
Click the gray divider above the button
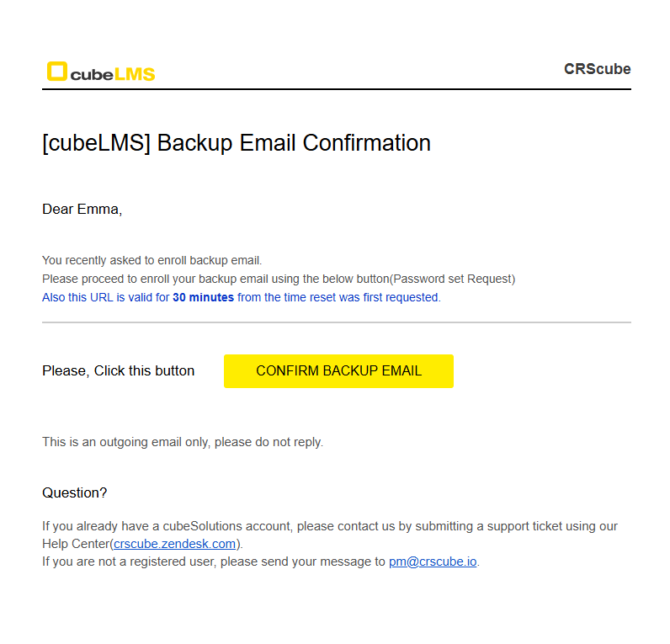click(x=337, y=322)
